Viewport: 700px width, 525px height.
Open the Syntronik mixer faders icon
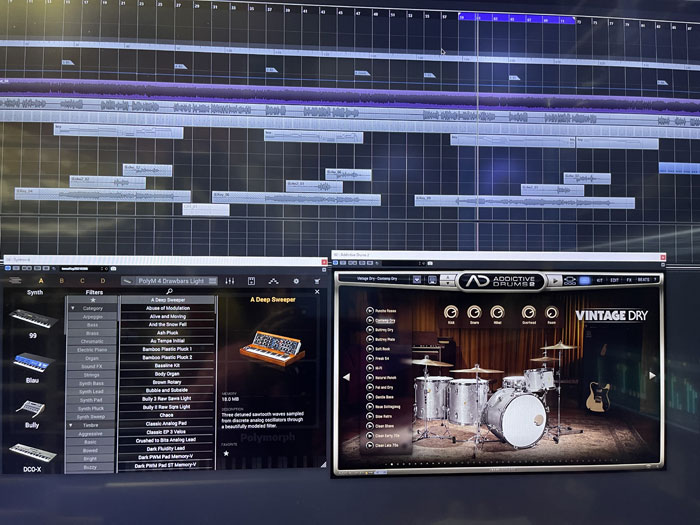[x=229, y=281]
